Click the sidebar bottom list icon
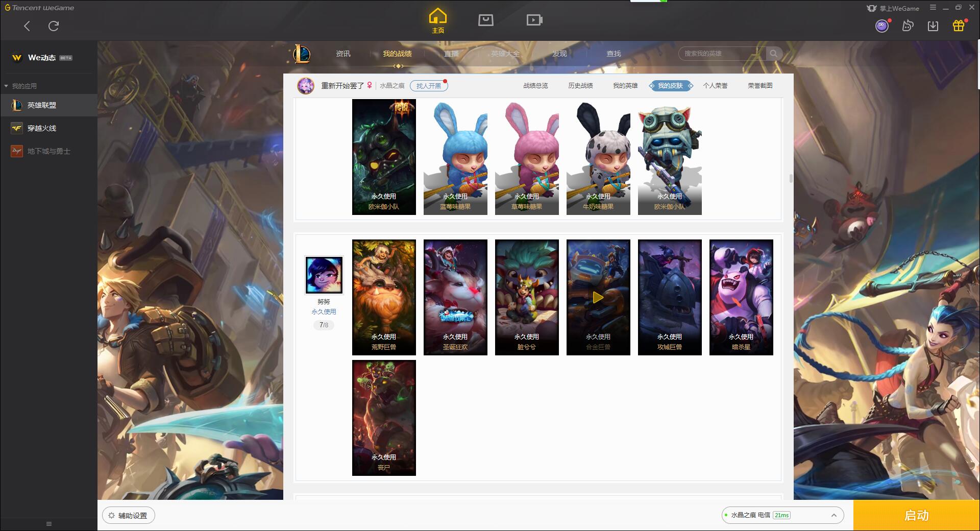This screenshot has width=980, height=531. [49, 524]
